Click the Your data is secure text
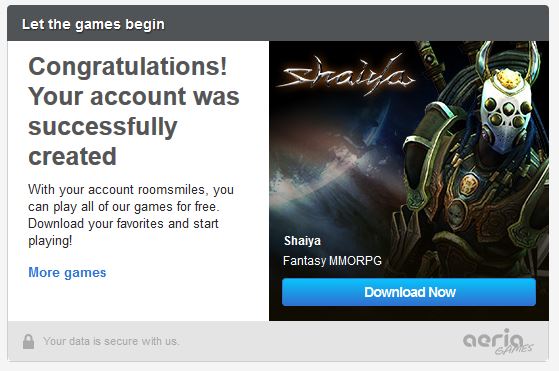 click(111, 341)
